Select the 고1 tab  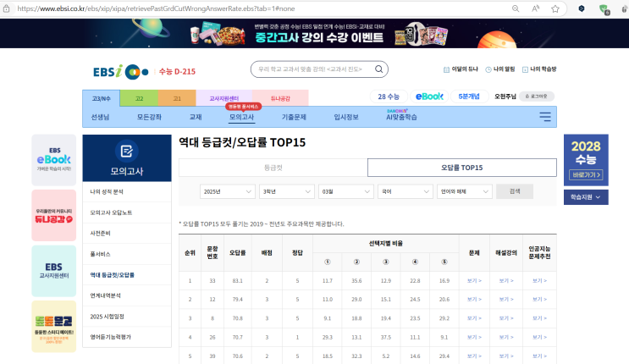pos(177,98)
